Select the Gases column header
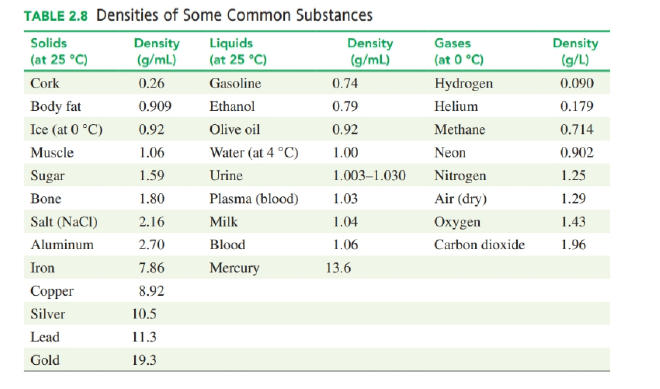Viewport: 660px width, 389px height. point(459,51)
